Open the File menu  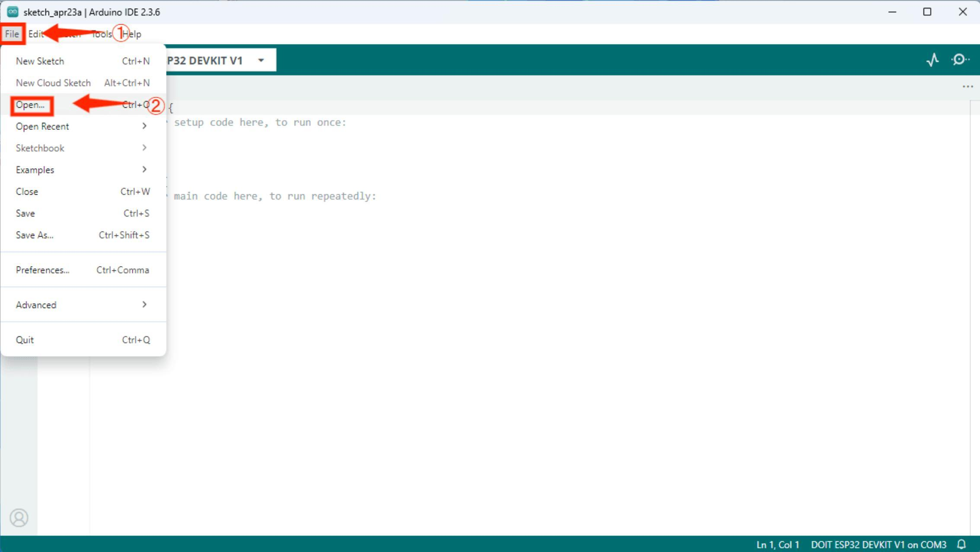pyautogui.click(x=12, y=34)
